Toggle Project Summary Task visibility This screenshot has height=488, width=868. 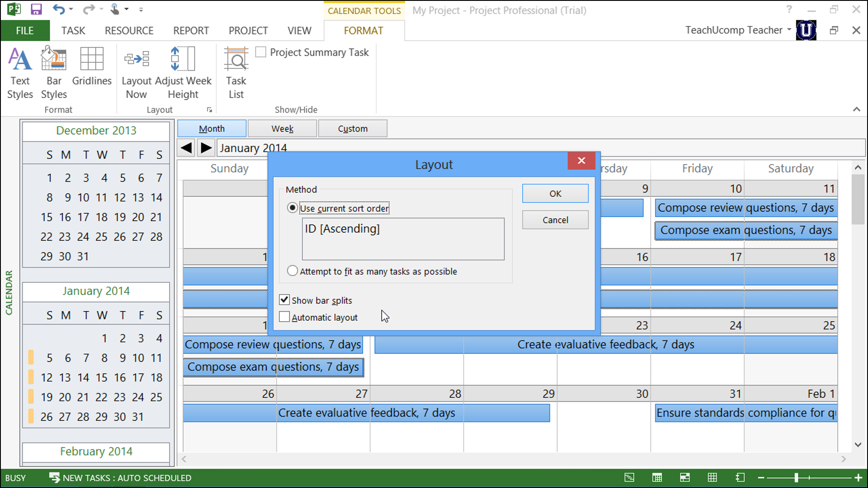[261, 52]
